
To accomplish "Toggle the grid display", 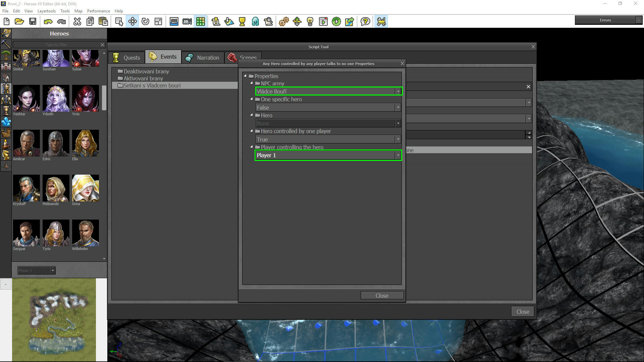I will pyautogui.click(x=201, y=22).
